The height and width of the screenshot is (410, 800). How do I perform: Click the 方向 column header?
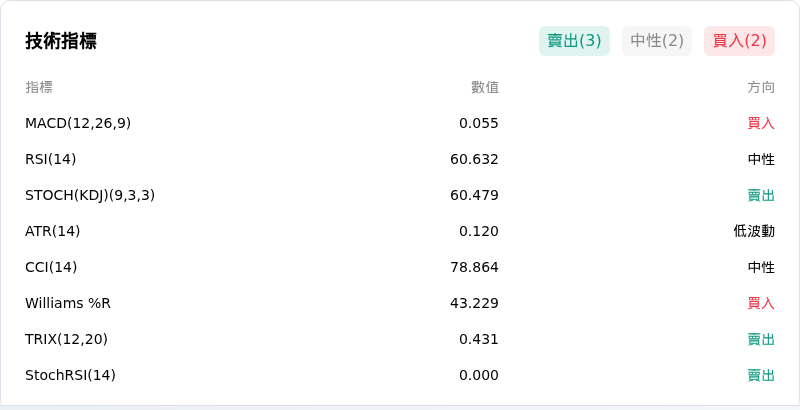point(761,87)
